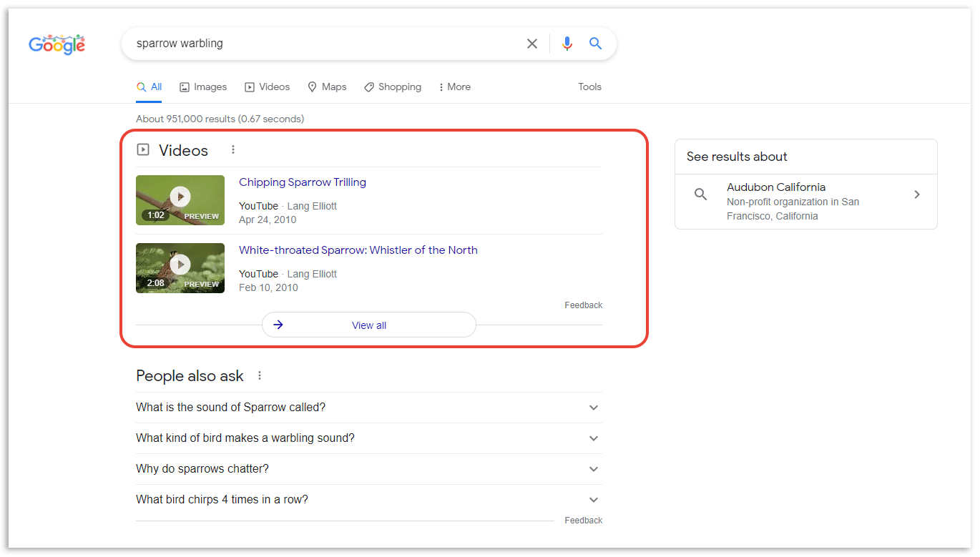Click the Apr 24, 2010 date text
The height and width of the screenshot is (557, 980).
point(268,220)
